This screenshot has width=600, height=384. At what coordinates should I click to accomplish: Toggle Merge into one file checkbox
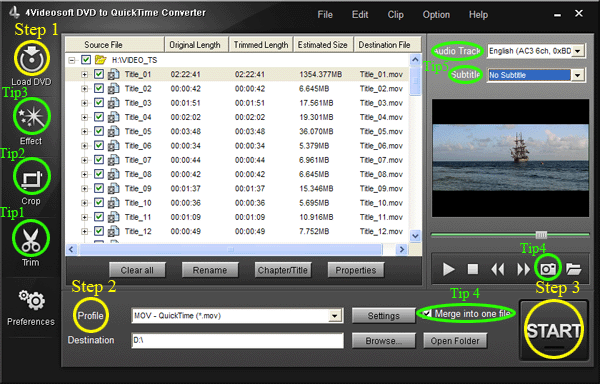[x=427, y=314]
